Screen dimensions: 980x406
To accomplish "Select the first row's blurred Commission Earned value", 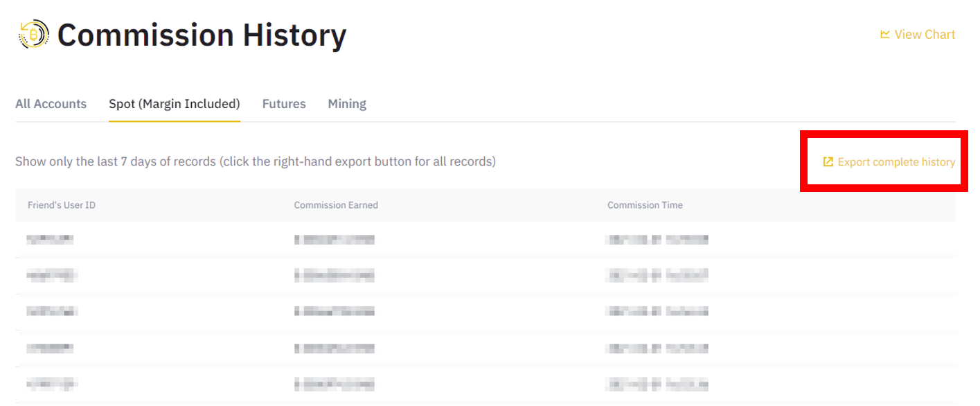I will 335,240.
